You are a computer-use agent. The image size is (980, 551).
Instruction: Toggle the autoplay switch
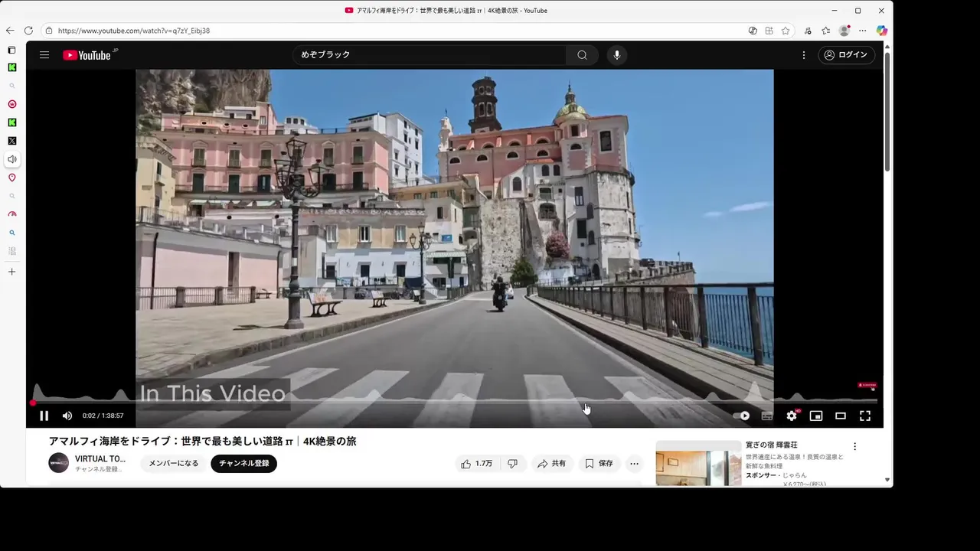[741, 416]
